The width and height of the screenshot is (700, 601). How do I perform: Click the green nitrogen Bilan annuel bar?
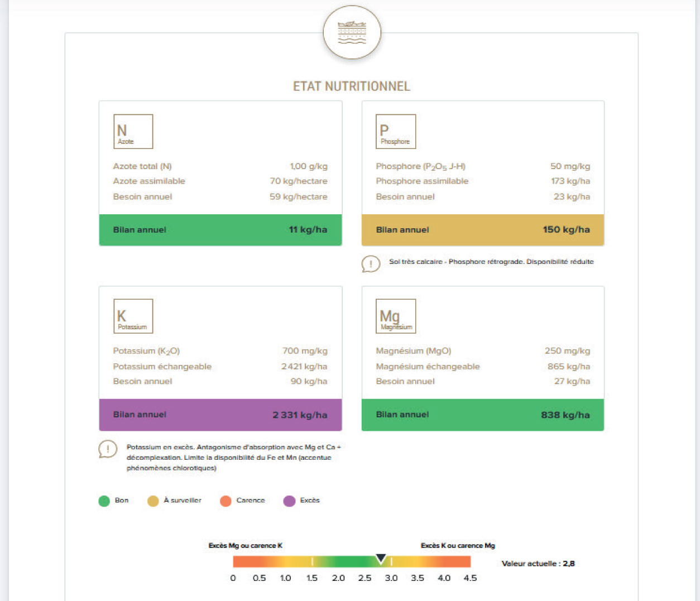(220, 230)
